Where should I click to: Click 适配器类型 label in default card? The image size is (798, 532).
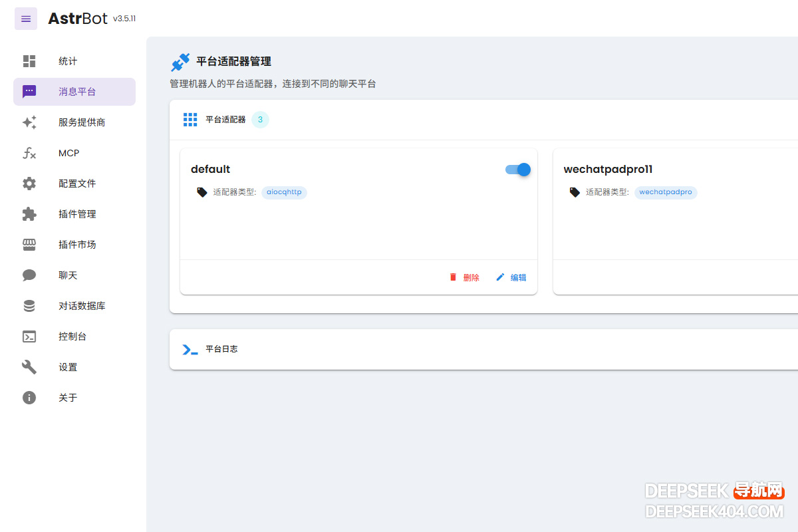(x=235, y=192)
